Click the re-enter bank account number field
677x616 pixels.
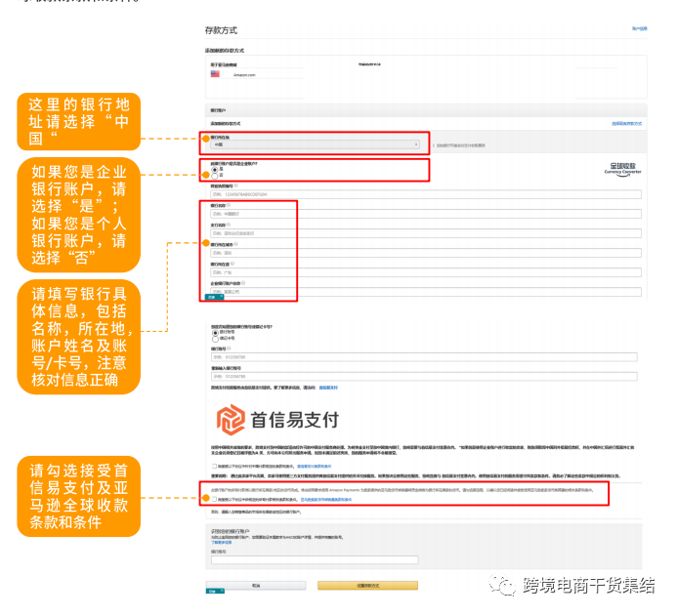424,377
